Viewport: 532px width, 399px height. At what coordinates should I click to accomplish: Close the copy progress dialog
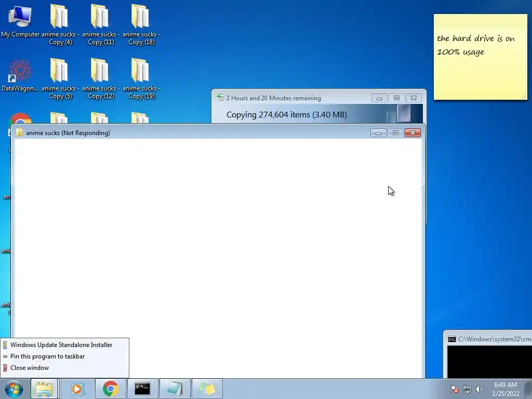(x=414, y=98)
